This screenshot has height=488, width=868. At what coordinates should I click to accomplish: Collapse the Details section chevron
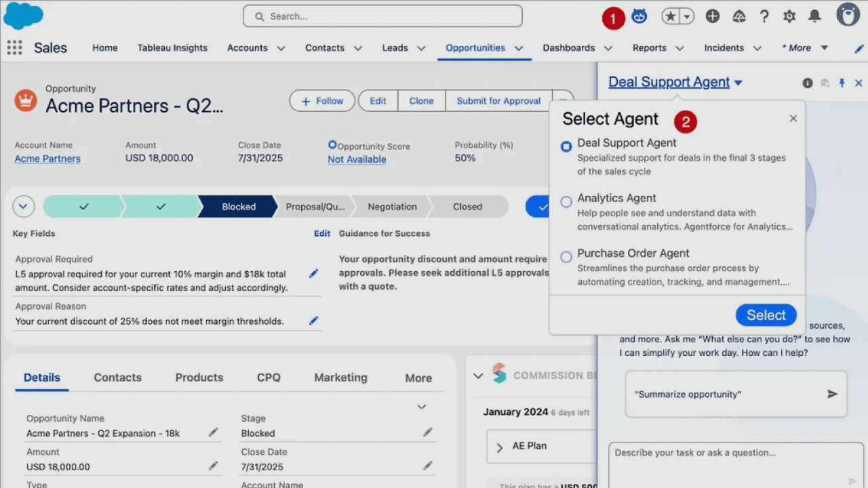click(x=421, y=407)
